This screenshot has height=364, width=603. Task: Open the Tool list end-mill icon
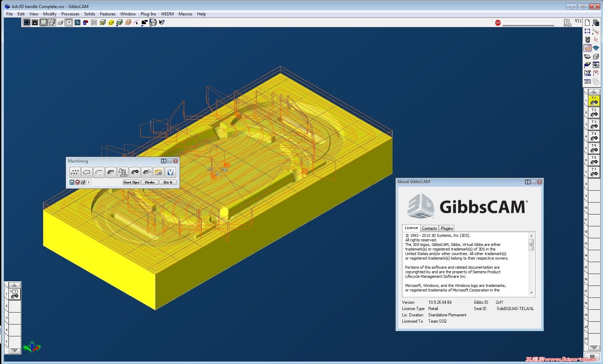(x=588, y=40)
